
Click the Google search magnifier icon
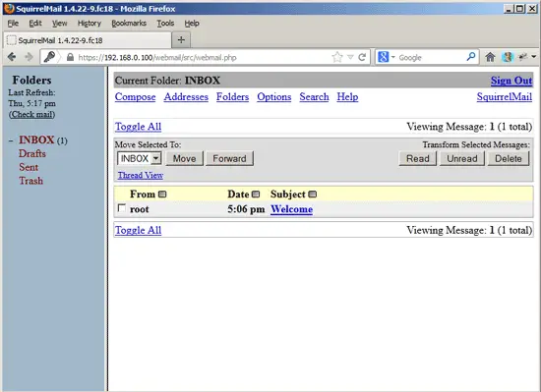[471, 57]
